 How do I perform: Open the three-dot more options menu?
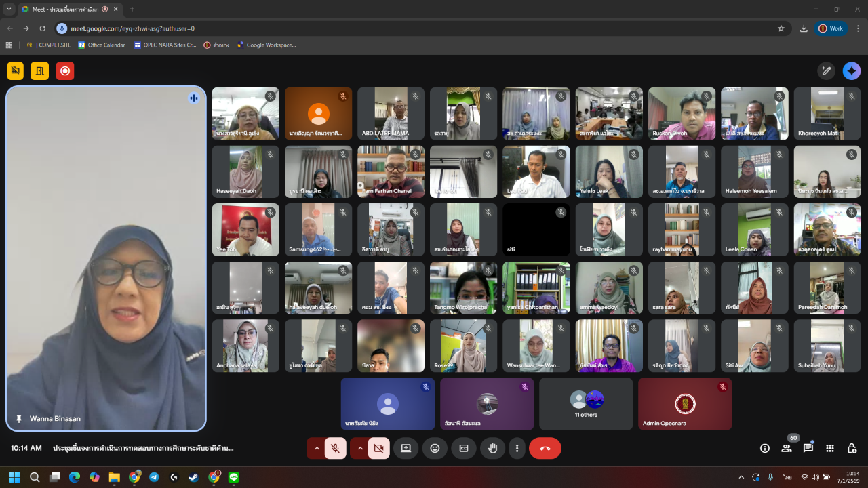coord(517,448)
